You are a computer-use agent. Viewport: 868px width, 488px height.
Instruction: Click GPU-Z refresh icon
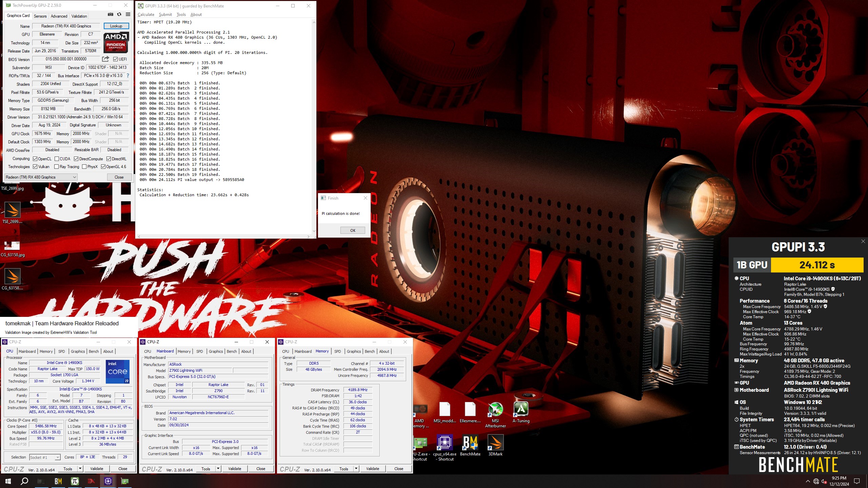[x=119, y=15]
